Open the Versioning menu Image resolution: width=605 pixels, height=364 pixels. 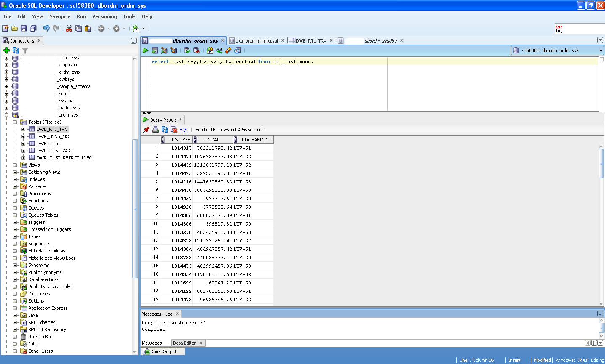point(104,16)
